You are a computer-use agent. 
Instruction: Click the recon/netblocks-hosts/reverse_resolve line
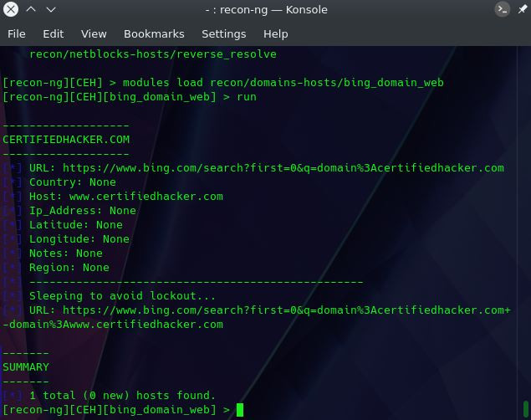click(153, 54)
